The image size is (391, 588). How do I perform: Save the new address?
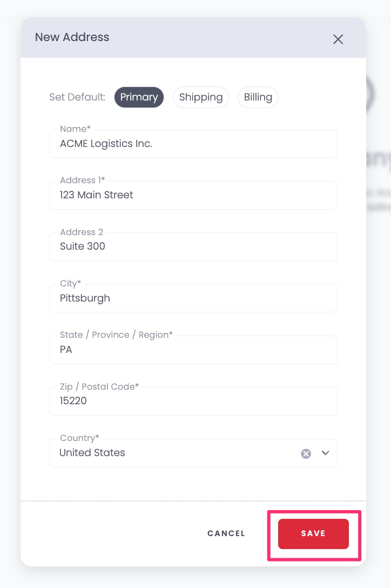[x=313, y=533]
